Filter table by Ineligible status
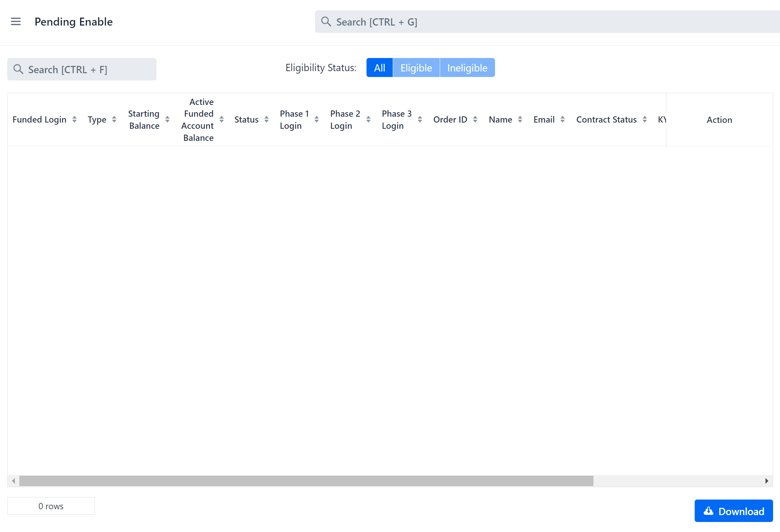 (467, 68)
